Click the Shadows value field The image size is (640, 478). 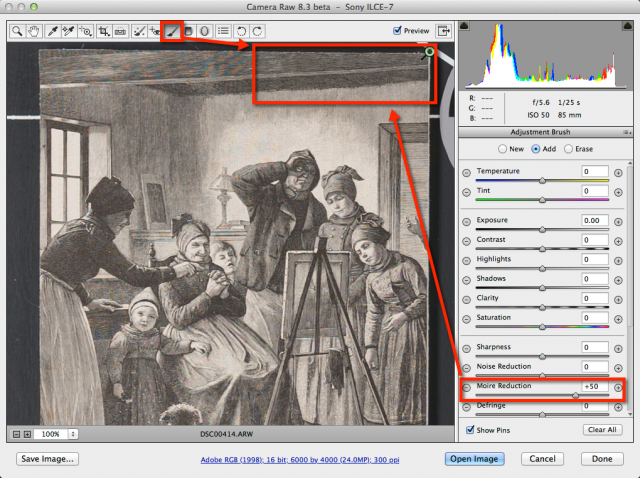(x=595, y=279)
